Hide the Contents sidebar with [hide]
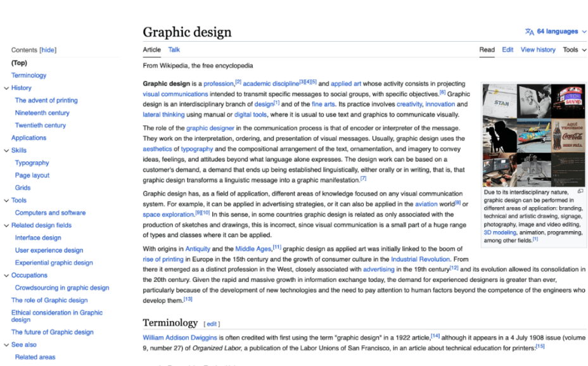Viewport: 588px width, 366px height. (x=48, y=50)
